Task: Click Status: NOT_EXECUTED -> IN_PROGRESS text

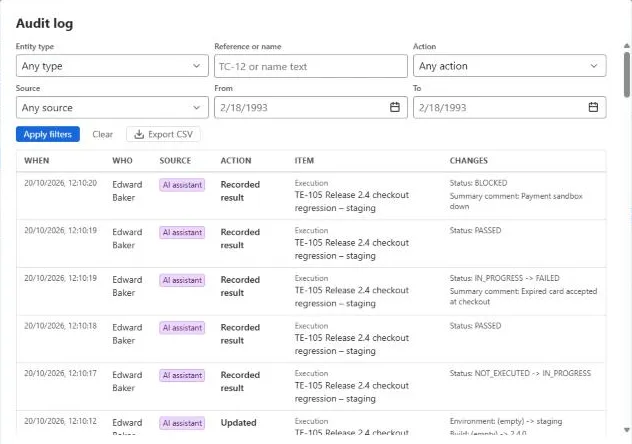Action: pos(520,373)
